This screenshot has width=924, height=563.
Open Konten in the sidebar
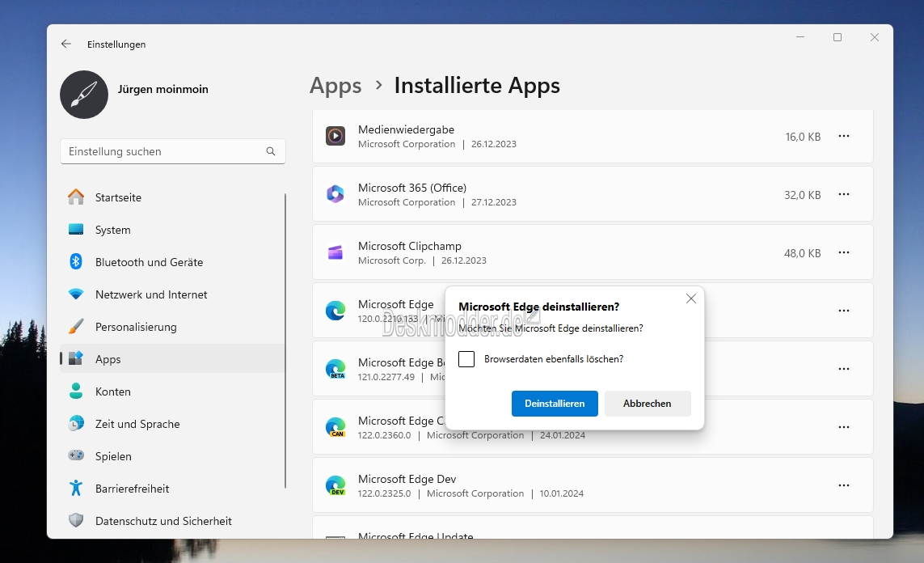172,392
